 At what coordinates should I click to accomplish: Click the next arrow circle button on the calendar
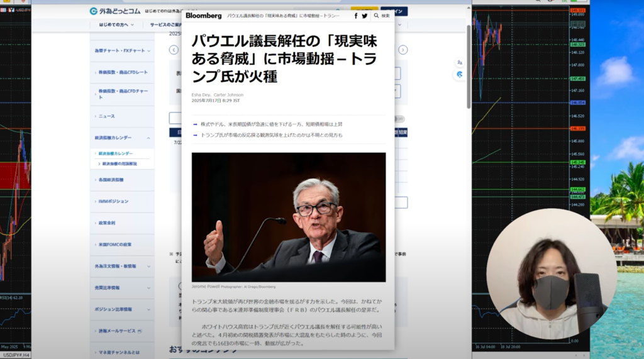click(403, 50)
